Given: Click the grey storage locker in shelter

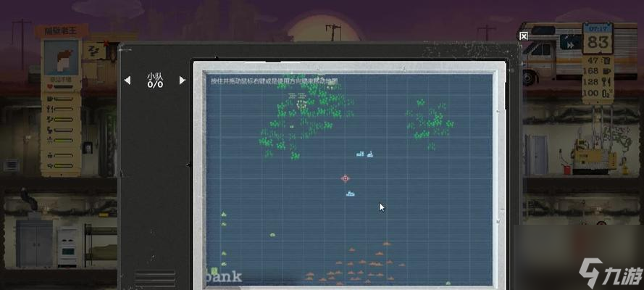Looking at the screenshot, I should (35, 244).
